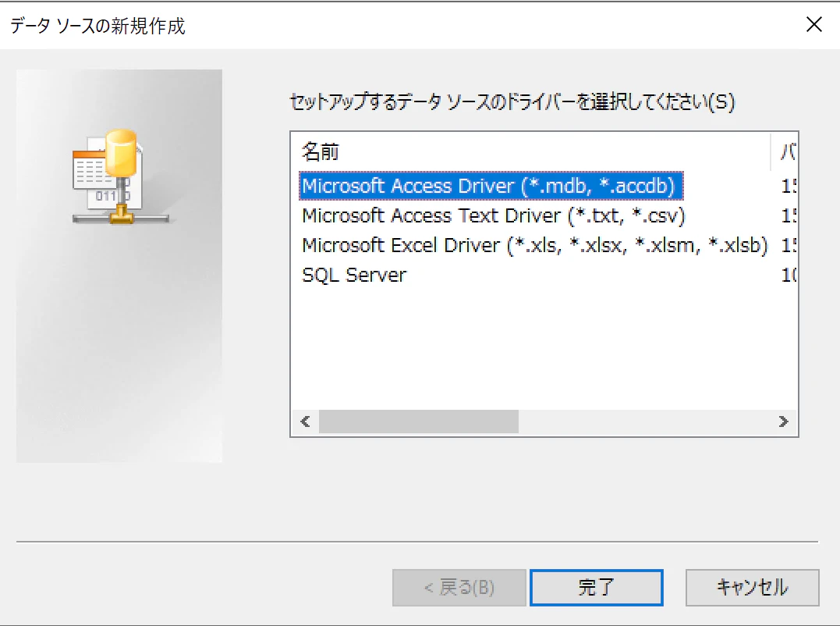Select Microsoft Access Driver (*.mdb, *.accdb)
The image size is (840, 626).
491,186
